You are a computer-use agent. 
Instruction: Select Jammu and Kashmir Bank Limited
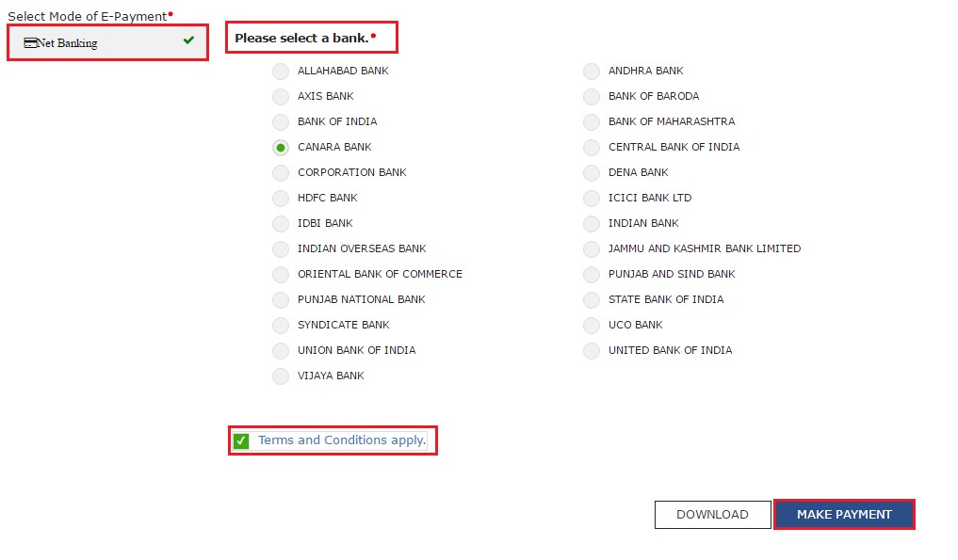(592, 249)
